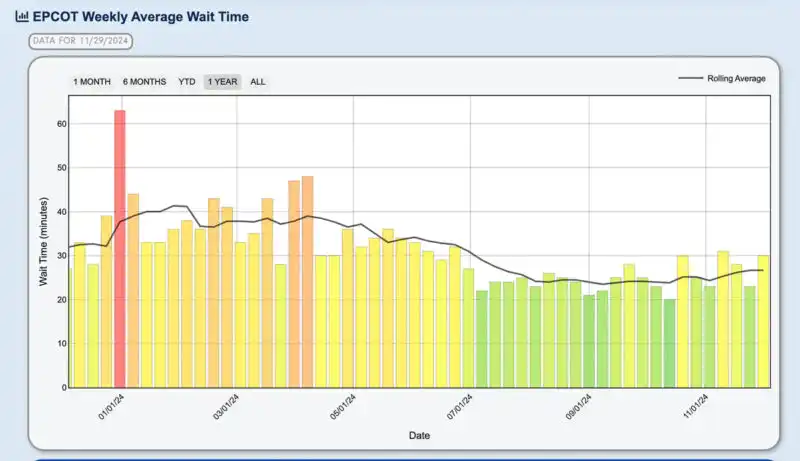Image resolution: width=800 pixels, height=461 pixels.
Task: Toggle the Rolling Average legend entry
Action: pyautogui.click(x=722, y=79)
